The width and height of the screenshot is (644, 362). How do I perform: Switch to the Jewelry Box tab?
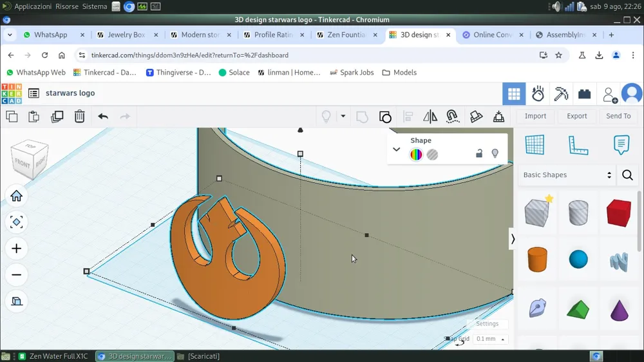pyautogui.click(x=128, y=35)
